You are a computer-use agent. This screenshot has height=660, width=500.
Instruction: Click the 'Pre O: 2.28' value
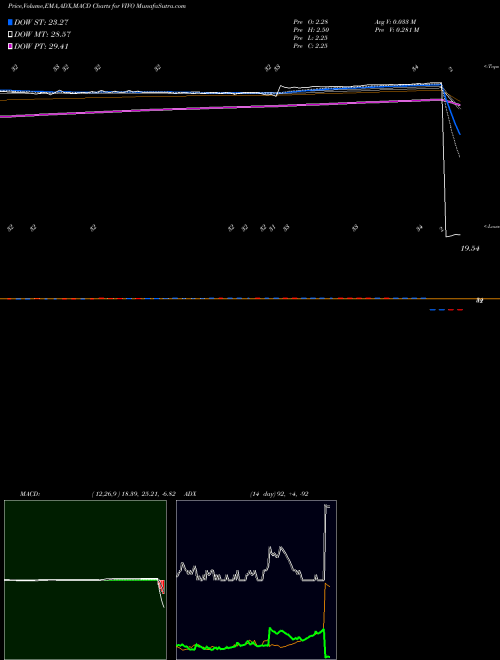point(311,22)
